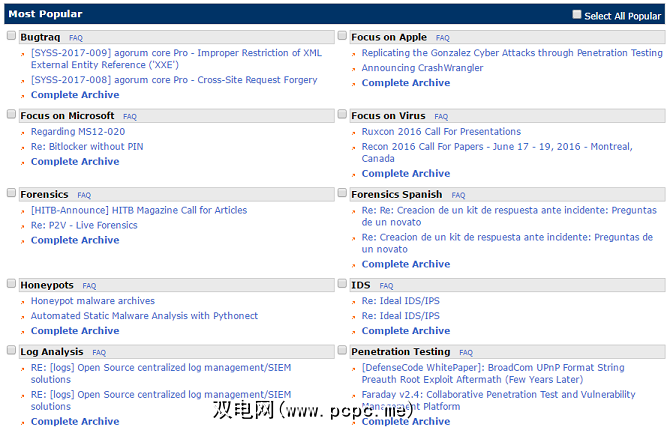
Task: View the Forensics FAQ
Action: point(84,195)
